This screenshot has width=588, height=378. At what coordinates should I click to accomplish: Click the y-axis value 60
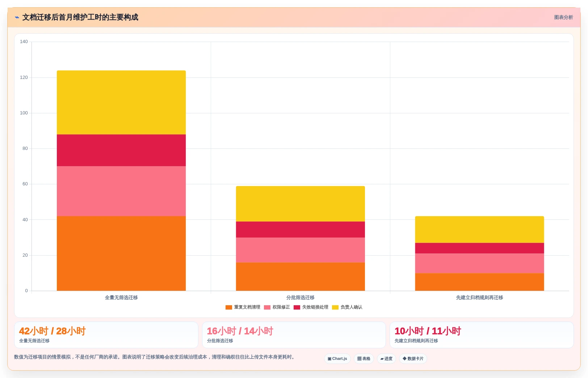coord(25,184)
